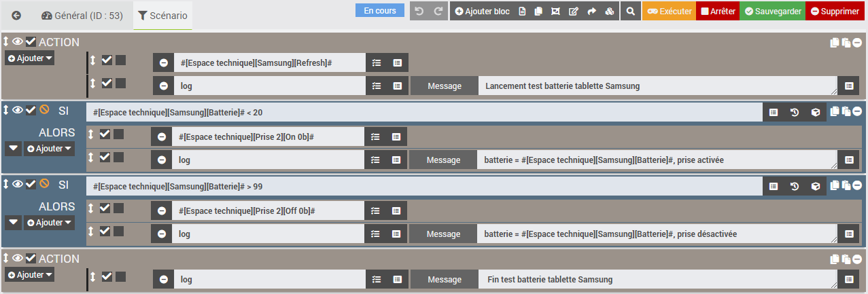This screenshot has width=868, height=294.
Task: Select the Scénario tab
Action: [x=162, y=16]
